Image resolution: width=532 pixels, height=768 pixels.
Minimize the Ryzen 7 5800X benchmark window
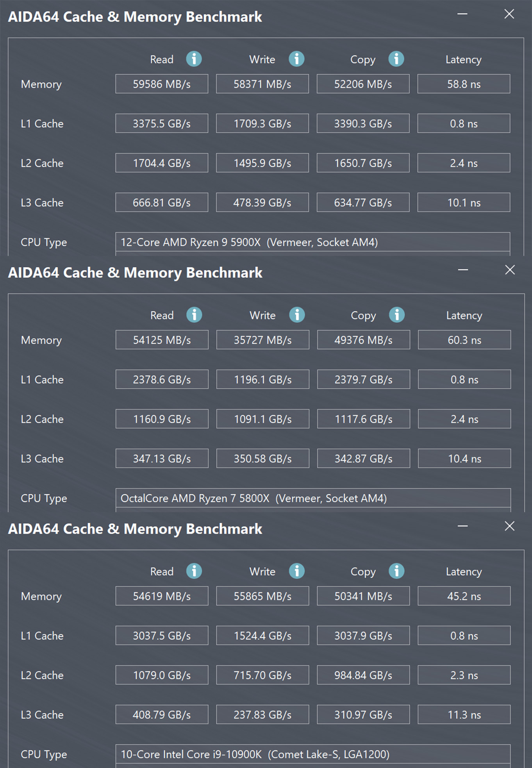point(463,270)
